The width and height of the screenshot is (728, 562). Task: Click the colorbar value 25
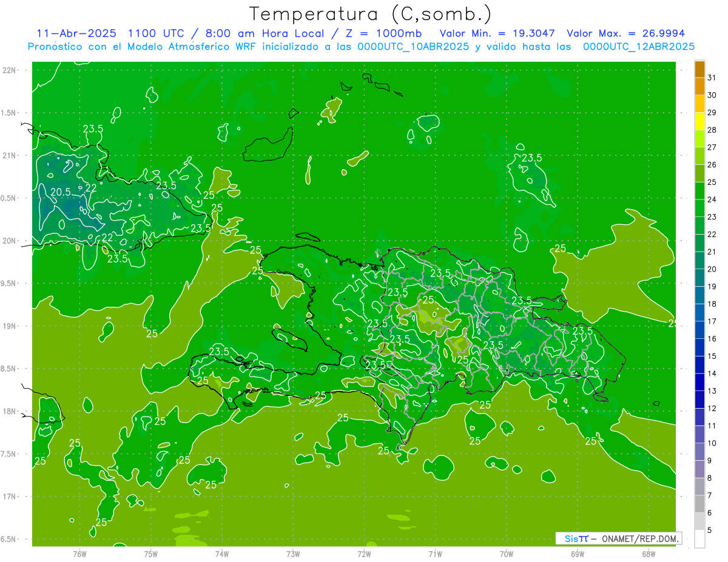point(712,182)
